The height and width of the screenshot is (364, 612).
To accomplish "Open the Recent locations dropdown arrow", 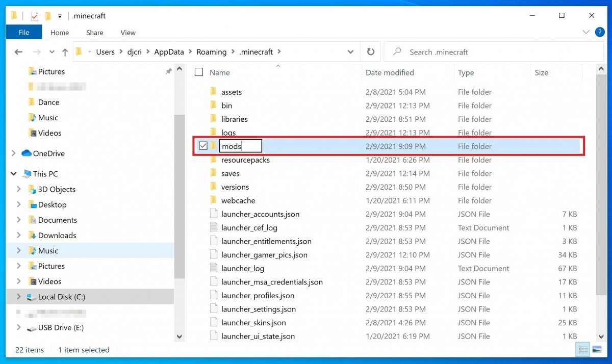I will pos(52,52).
